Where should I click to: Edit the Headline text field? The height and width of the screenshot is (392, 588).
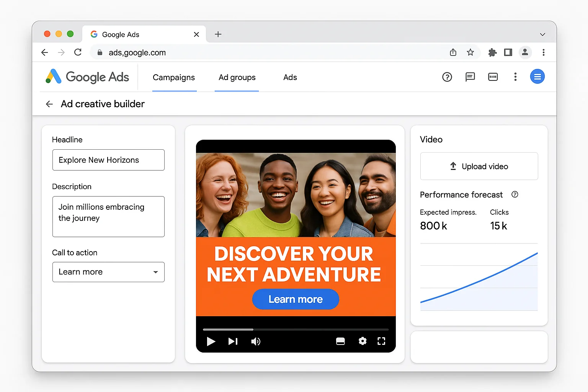108,160
